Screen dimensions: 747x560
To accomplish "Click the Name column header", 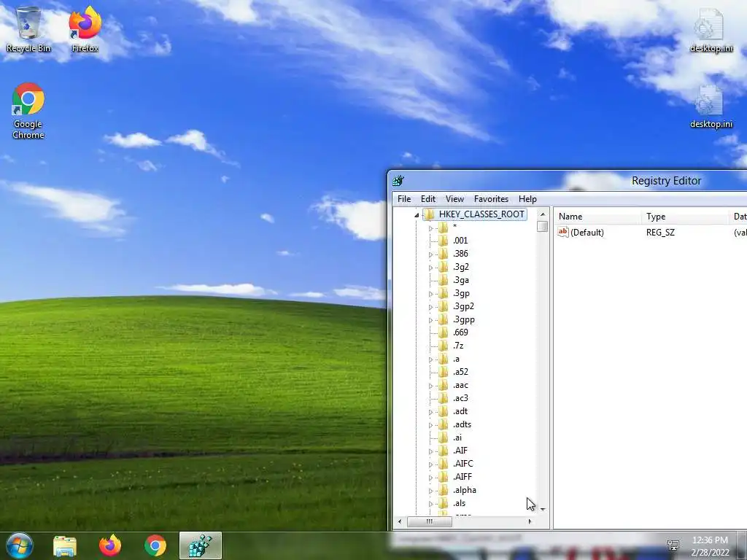I will pyautogui.click(x=598, y=217).
